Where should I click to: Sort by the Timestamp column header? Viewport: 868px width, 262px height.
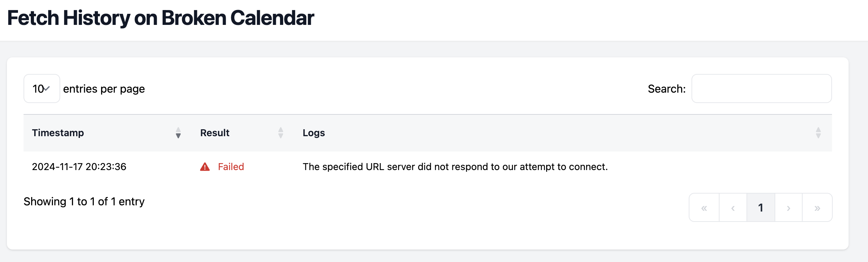coord(58,133)
